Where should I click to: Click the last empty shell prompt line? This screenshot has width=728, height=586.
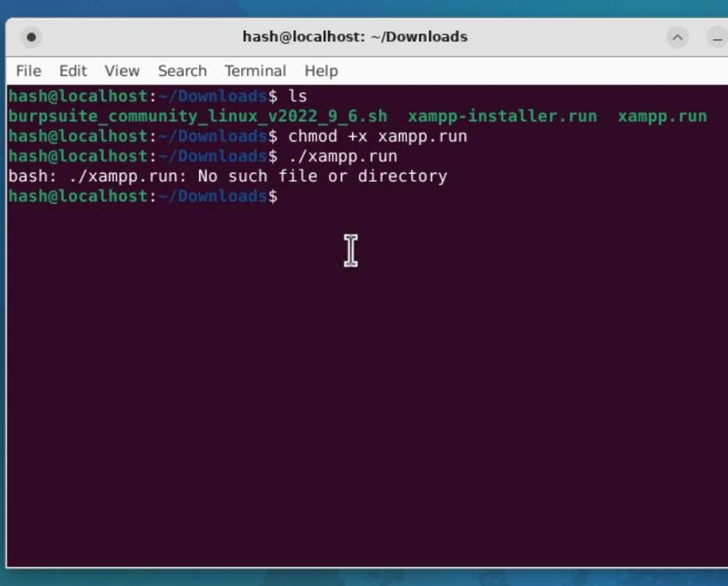(143, 196)
